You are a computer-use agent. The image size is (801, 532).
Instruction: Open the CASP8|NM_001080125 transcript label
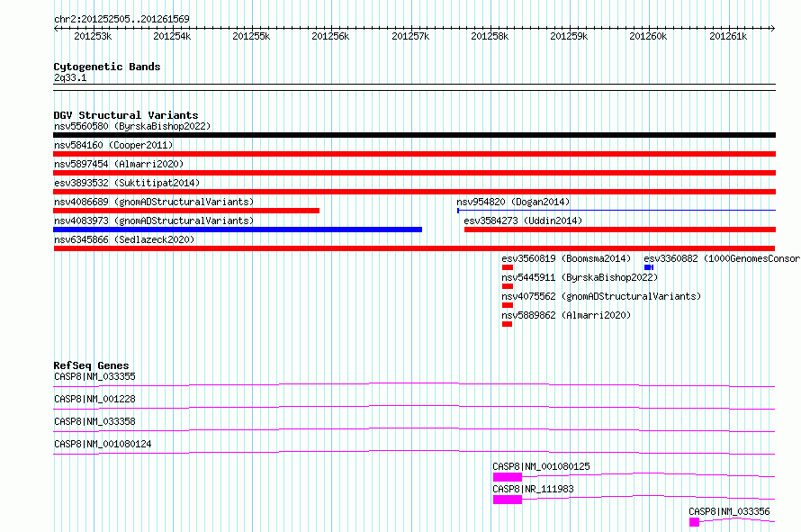541,466
